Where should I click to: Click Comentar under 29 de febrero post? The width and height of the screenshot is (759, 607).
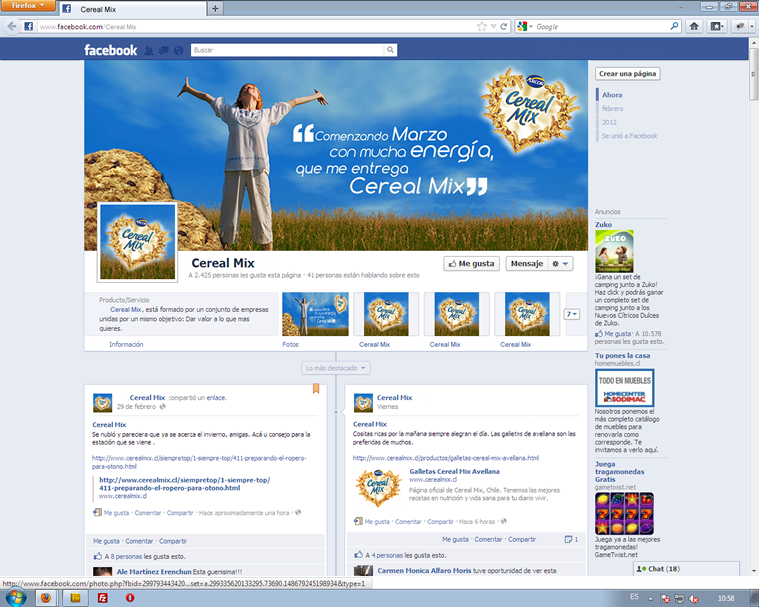coord(139,541)
